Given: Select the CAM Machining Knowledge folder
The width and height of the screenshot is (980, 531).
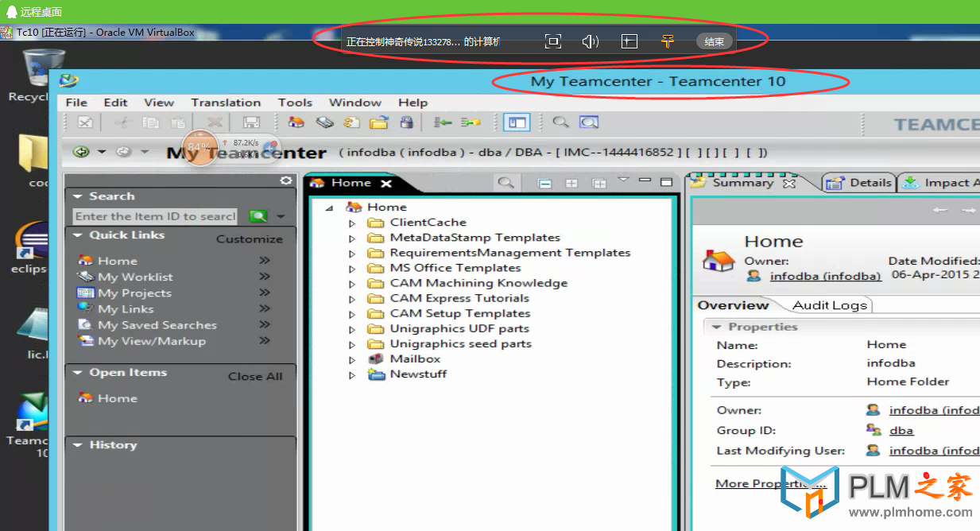Looking at the screenshot, I should coord(478,283).
